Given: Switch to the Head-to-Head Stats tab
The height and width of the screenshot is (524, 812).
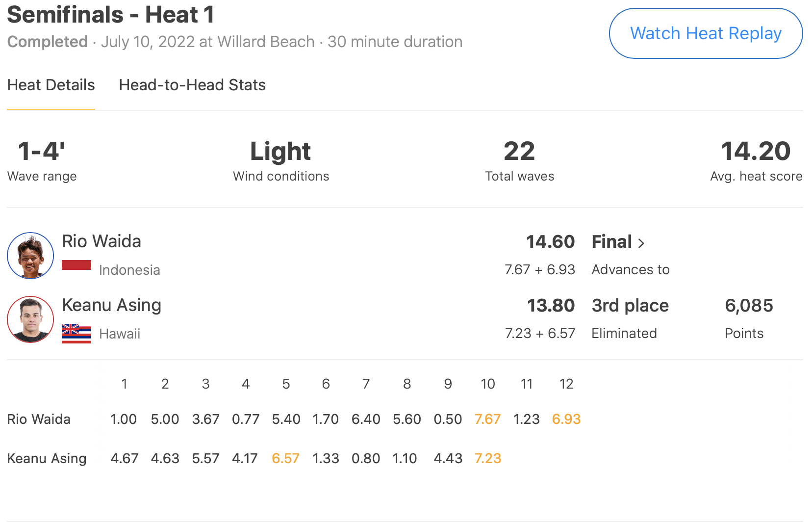Looking at the screenshot, I should [192, 85].
